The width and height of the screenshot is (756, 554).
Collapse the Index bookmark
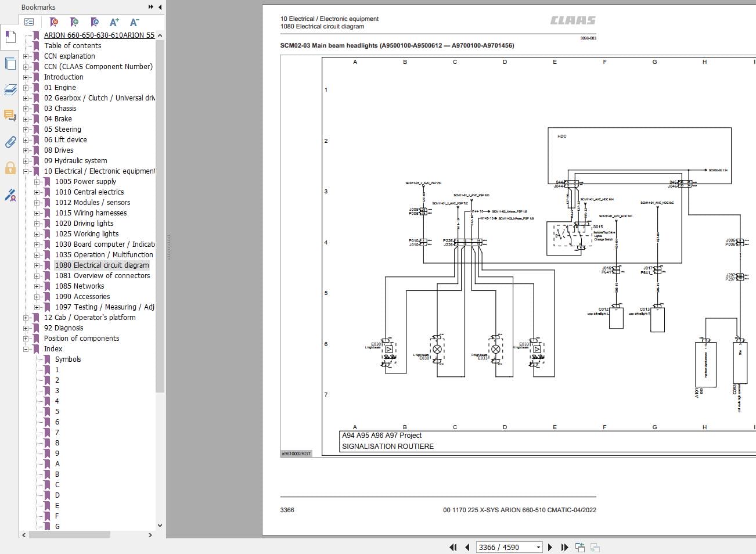26,349
